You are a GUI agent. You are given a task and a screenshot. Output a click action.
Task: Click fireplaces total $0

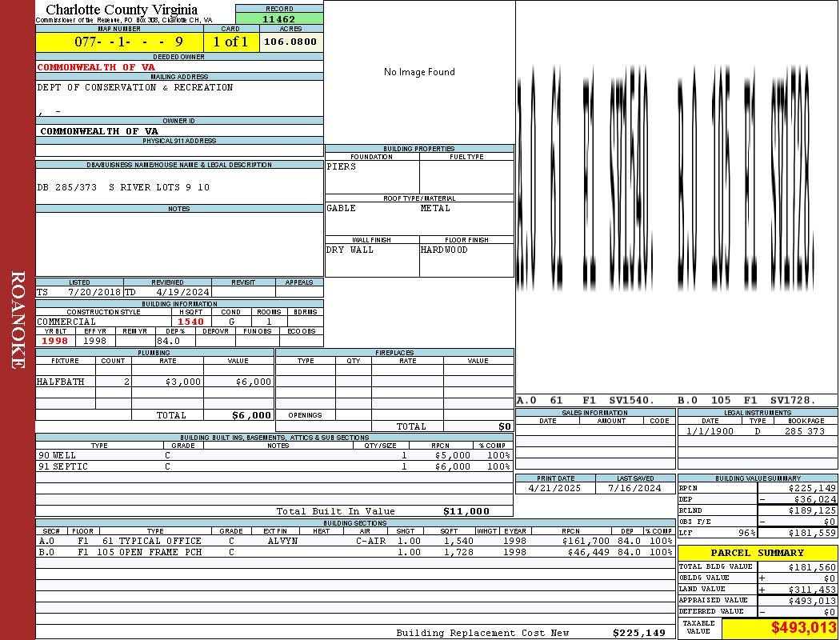[505, 426]
